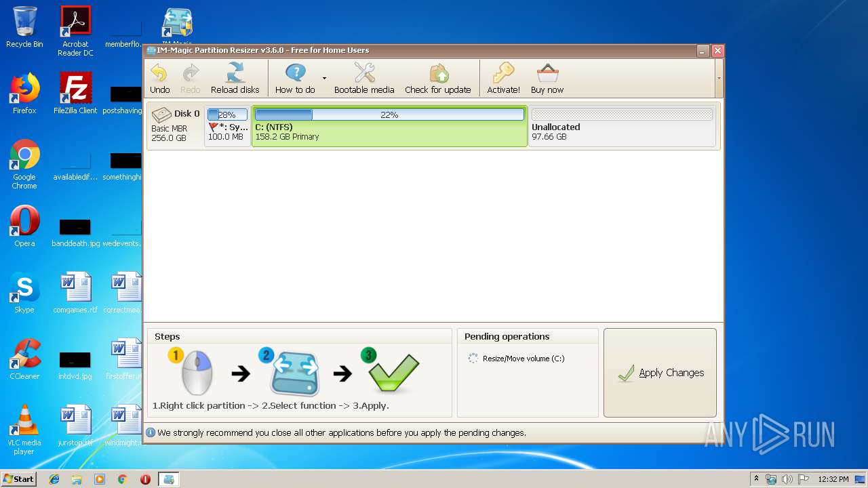Open the junstop.rtf desktop file
The width and height of the screenshot is (868, 488).
[x=75, y=426]
